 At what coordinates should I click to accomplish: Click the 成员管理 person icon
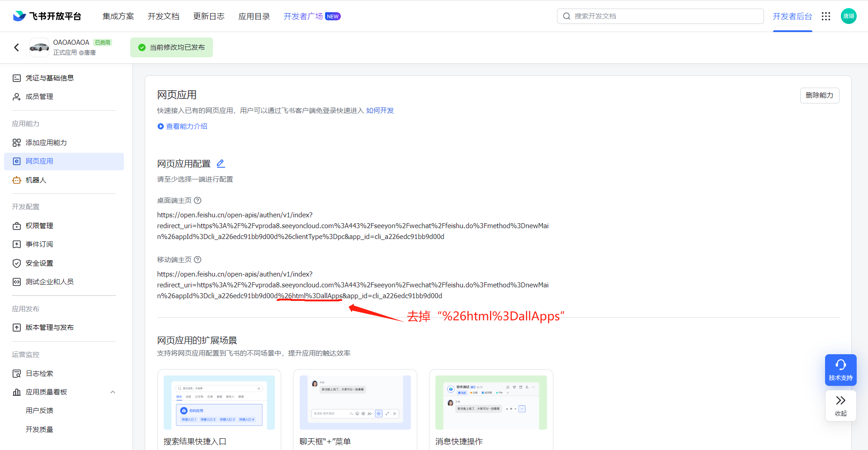[x=17, y=97]
